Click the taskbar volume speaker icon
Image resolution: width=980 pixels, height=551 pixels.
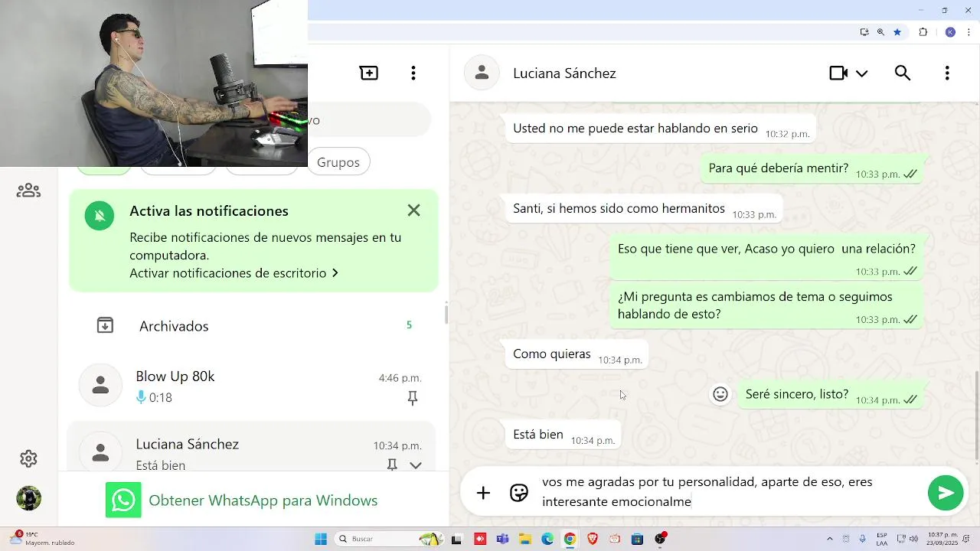tap(913, 539)
